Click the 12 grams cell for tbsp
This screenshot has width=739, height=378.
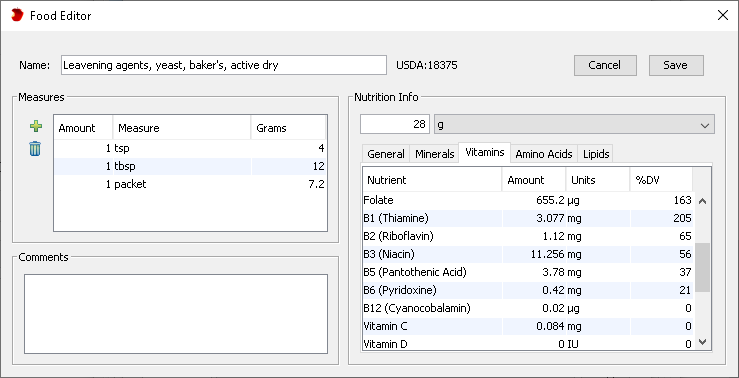point(288,166)
